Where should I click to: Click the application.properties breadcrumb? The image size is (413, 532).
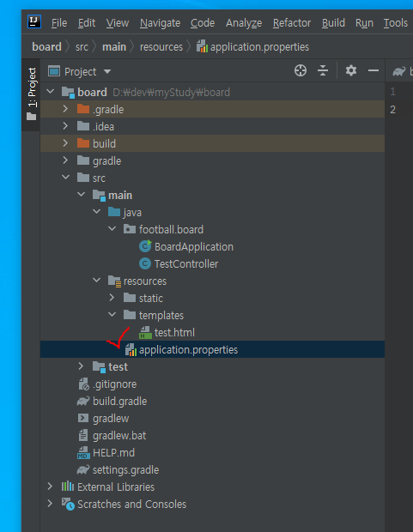click(x=253, y=46)
